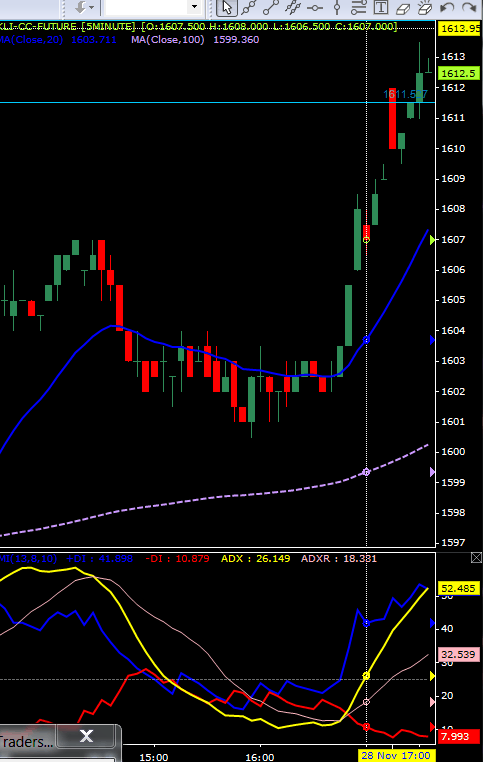This screenshot has width=483, height=762.
Task: Click the MA(Close,100) legend label
Action: 168,39
